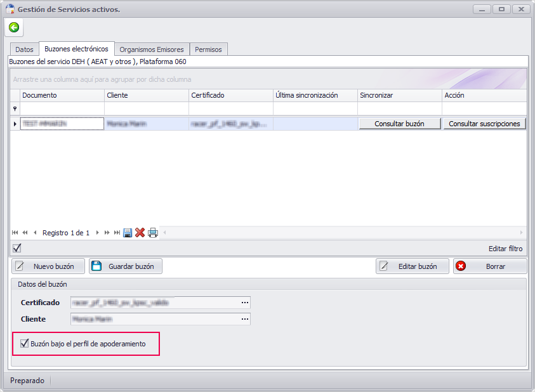Click the Borrar button
Viewport: 535px width, 392px height.
click(490, 266)
